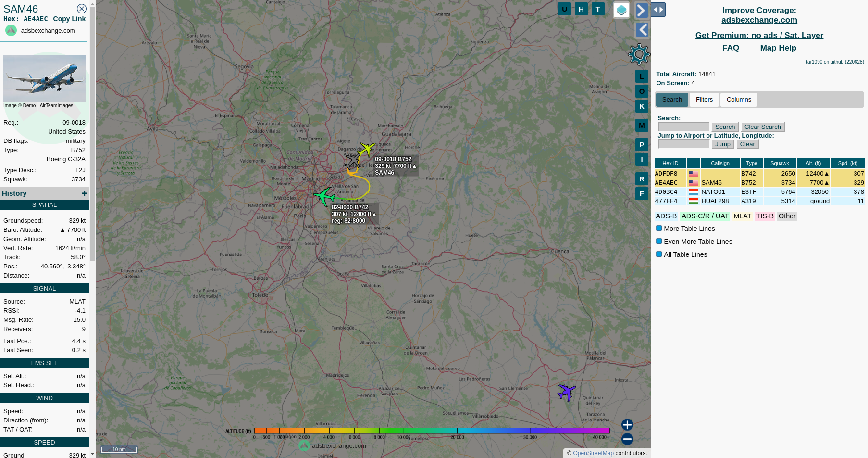This screenshot has width=868, height=458.
Task: Zoom out with the minus button
Action: coord(627,439)
